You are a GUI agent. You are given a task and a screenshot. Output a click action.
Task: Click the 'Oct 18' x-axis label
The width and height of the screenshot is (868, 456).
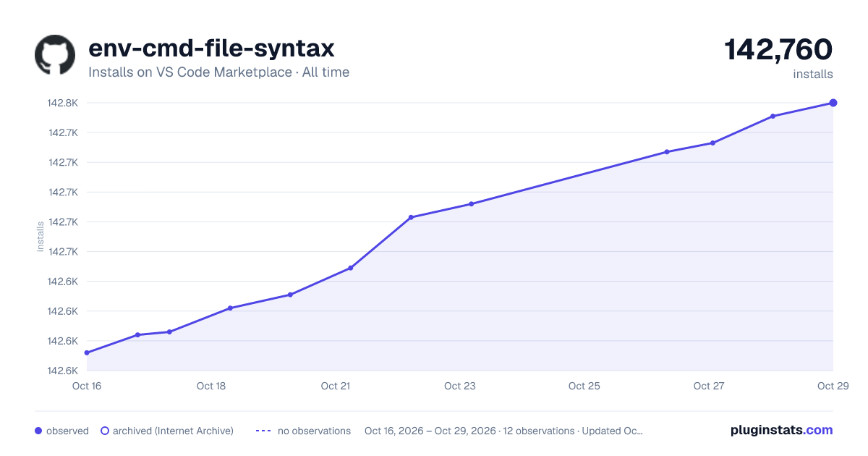[211, 386]
